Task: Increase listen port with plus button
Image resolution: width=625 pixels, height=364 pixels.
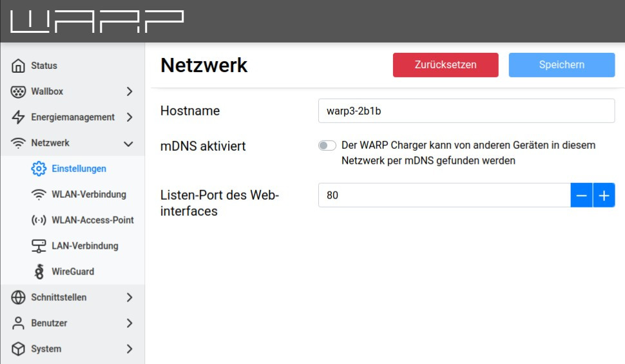Action: point(604,195)
